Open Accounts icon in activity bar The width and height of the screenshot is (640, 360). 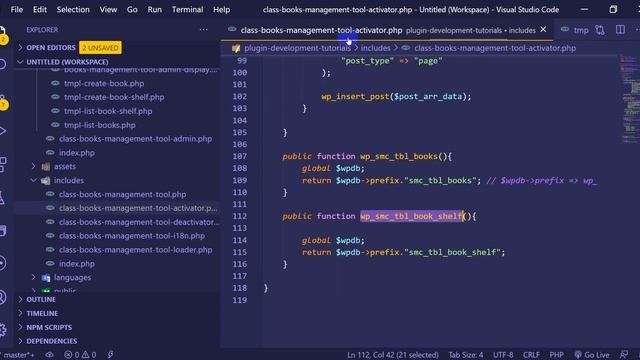2,297
